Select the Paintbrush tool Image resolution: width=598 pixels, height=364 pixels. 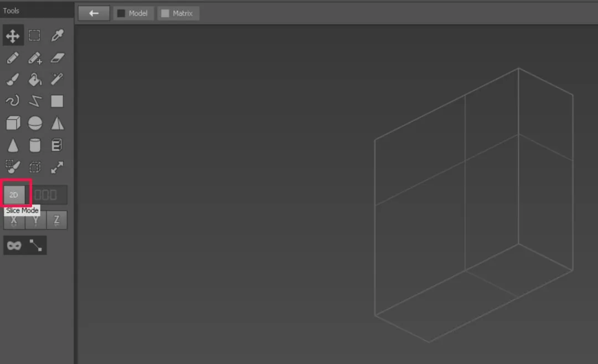click(x=13, y=80)
